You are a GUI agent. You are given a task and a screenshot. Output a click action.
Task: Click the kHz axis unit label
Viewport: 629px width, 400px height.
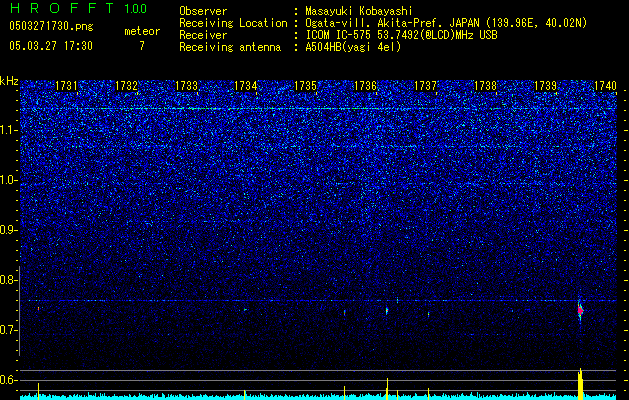pos(9,81)
